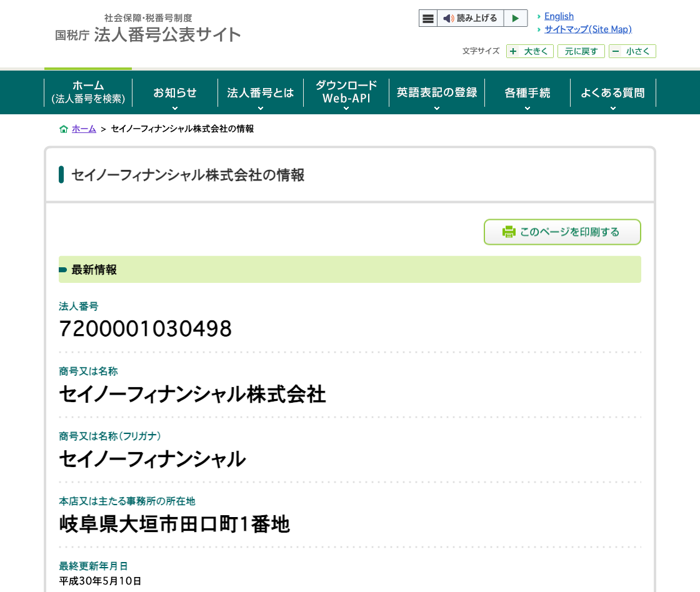
Task: Click the 最新情報 section header
Action: [350, 269]
